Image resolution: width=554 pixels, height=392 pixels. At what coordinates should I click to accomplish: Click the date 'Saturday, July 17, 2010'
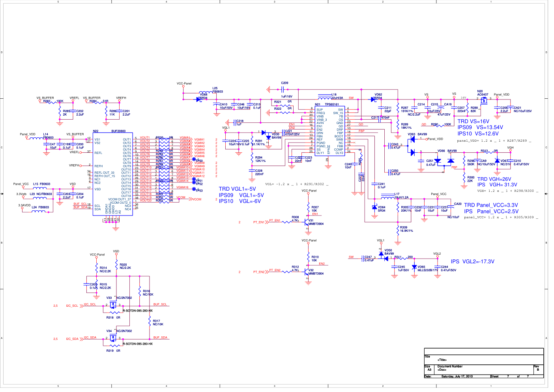click(x=457, y=377)
